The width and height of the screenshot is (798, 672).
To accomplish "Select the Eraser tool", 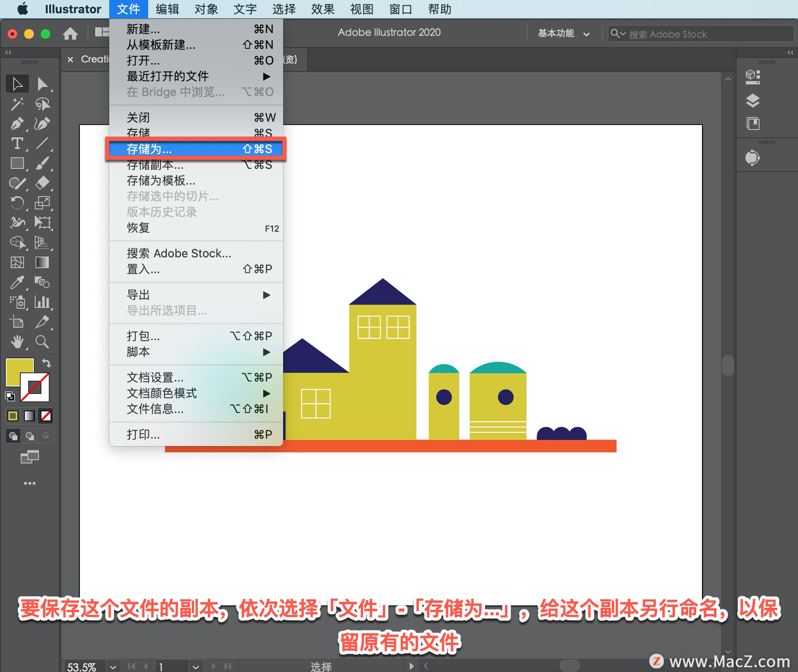I will [x=42, y=183].
